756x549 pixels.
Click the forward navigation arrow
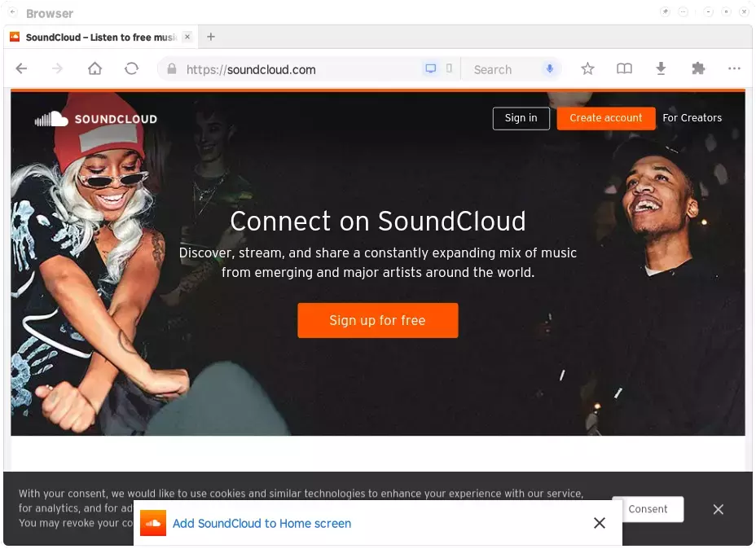[x=58, y=68]
